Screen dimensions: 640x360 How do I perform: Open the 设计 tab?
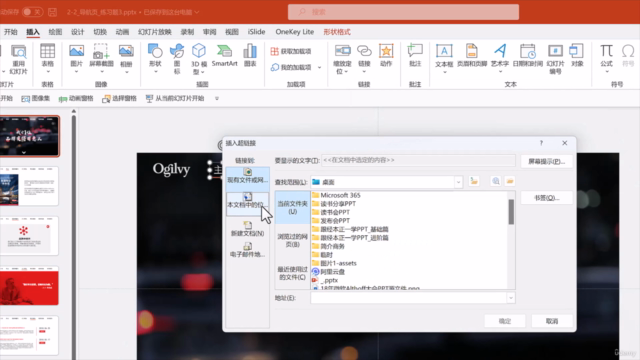pos(77,32)
